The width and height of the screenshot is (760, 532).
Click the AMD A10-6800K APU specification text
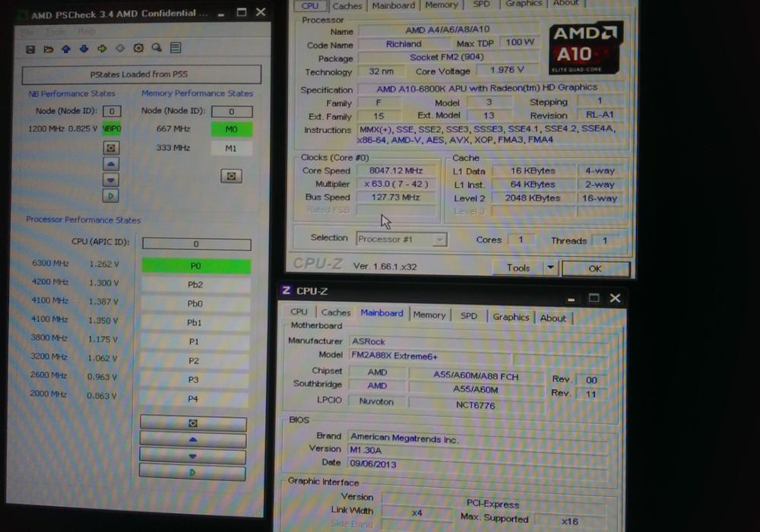[x=487, y=88]
